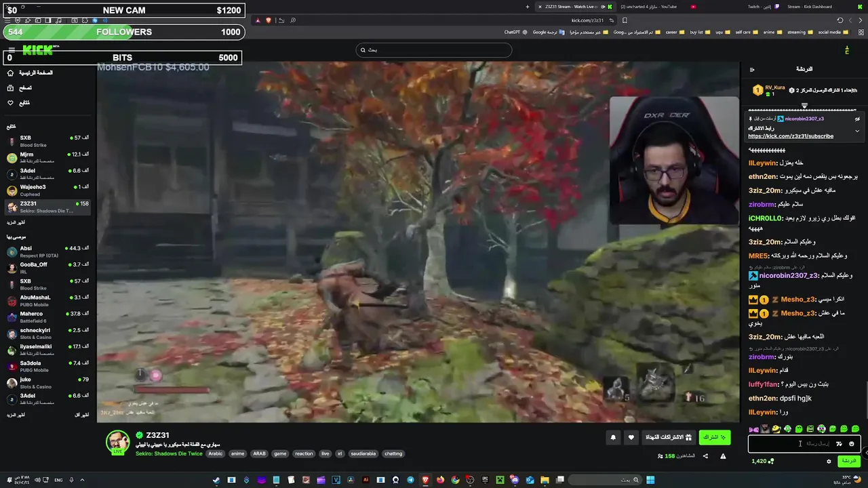Open chat settings gear icon
Screen dimensions: 868x488
pyautogui.click(x=829, y=462)
